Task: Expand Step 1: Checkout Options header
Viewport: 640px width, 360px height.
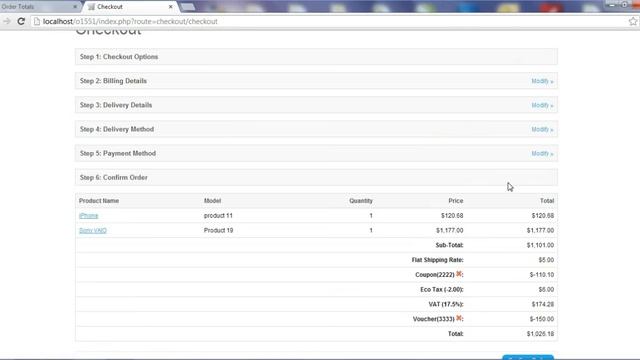Action: coord(316,57)
